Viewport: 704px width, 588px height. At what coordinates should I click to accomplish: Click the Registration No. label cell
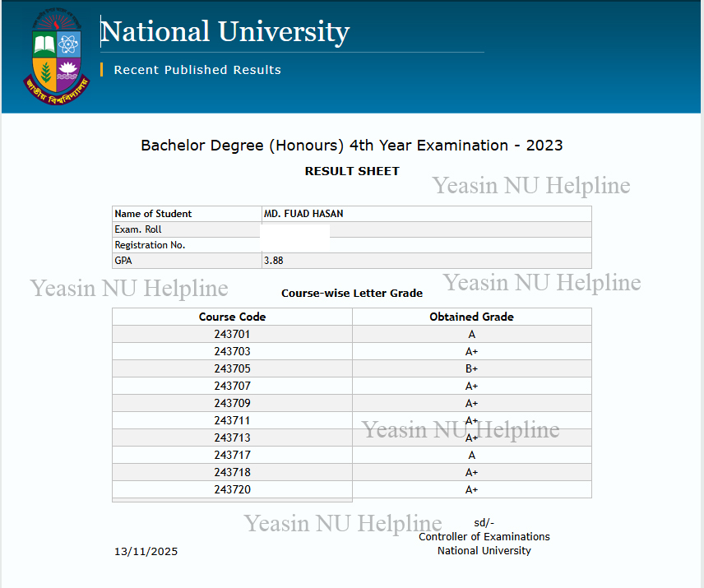150,245
